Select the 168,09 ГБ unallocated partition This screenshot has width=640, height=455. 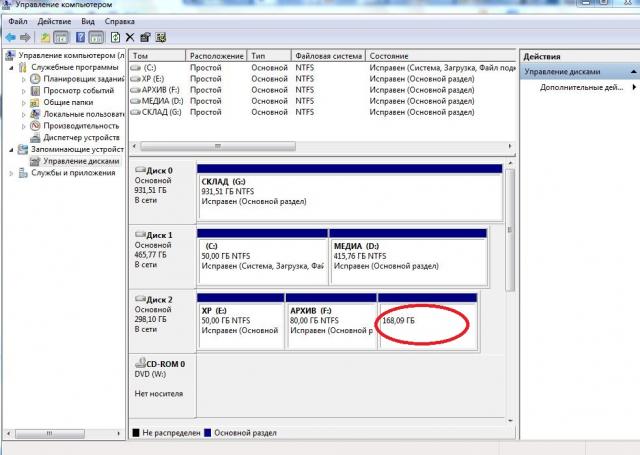427,321
